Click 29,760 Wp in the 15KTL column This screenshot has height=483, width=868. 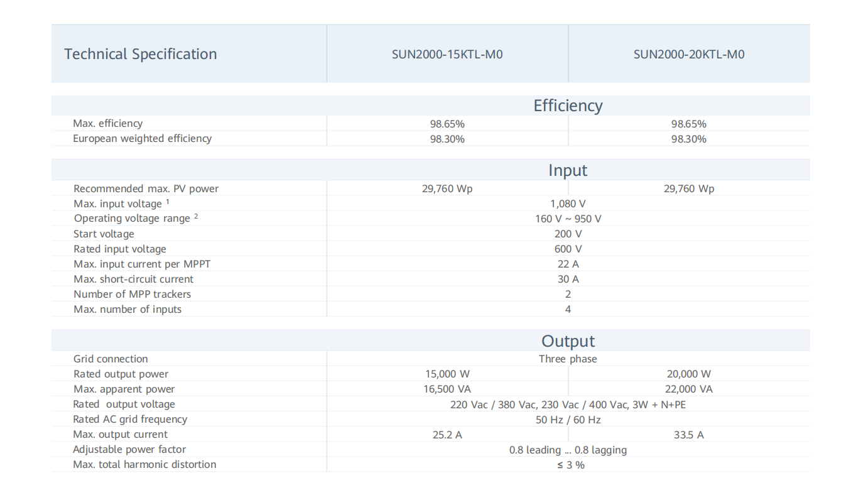pos(447,189)
